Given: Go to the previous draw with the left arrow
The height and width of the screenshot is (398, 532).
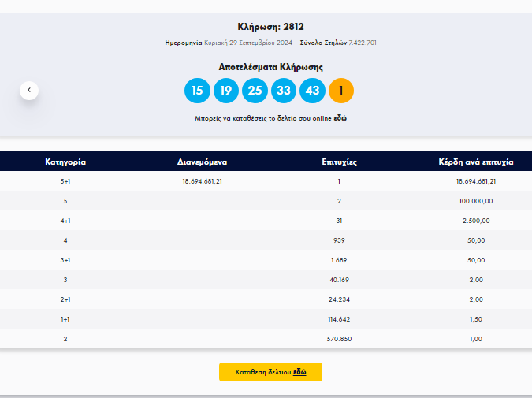Looking at the screenshot, I should 29,91.
